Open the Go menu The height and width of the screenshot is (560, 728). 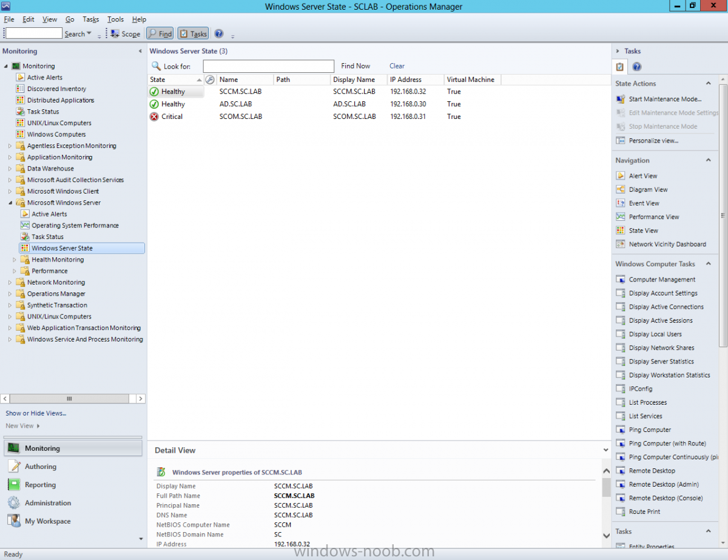[x=70, y=19]
